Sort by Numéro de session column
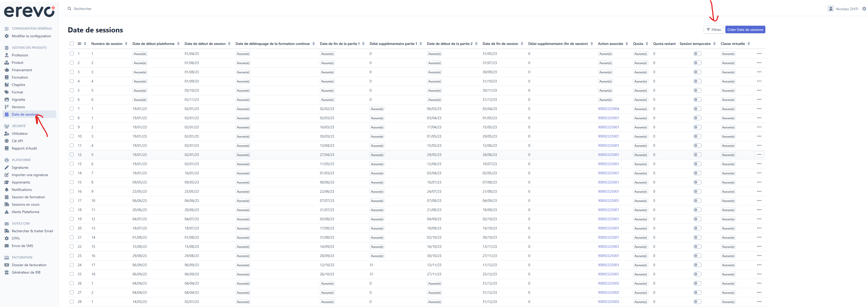This screenshot has width=868, height=307. (x=109, y=44)
